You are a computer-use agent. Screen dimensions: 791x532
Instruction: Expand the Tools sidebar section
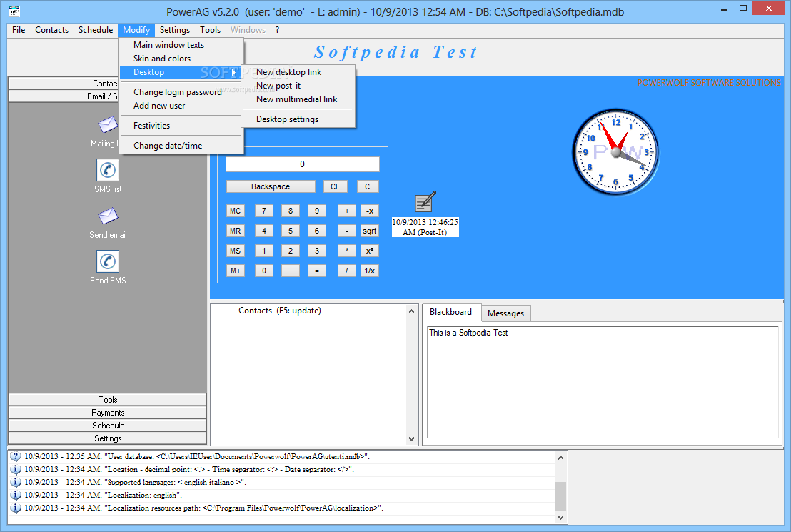point(108,400)
